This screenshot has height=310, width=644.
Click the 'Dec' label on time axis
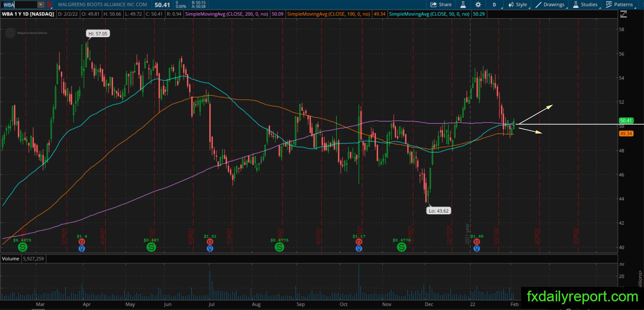tap(429, 304)
